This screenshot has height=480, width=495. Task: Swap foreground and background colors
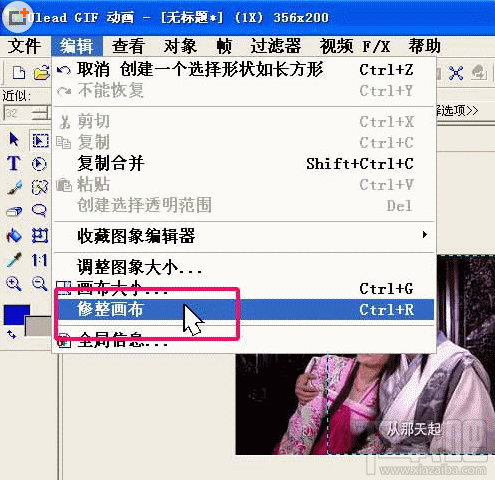coord(11,334)
